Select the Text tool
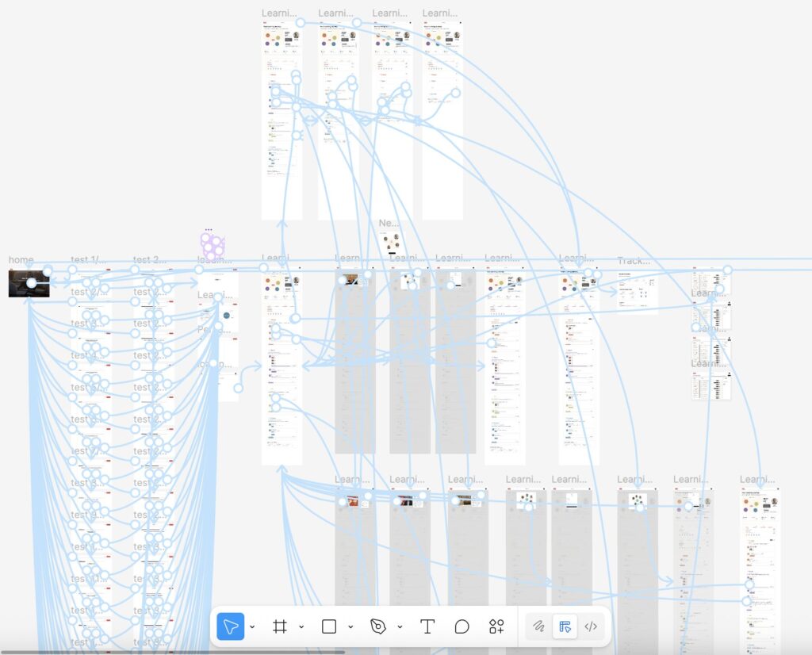This screenshot has width=812, height=655. pyautogui.click(x=427, y=626)
